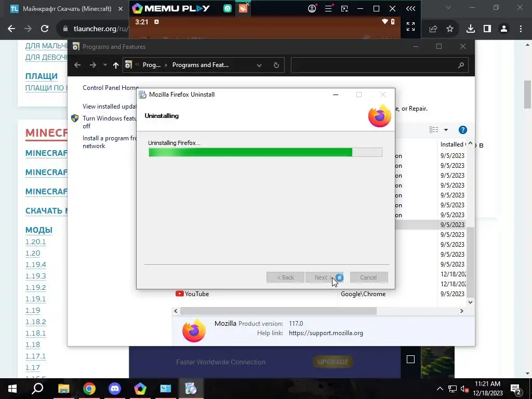532x399 pixels.
Task: Minimize the Mozilla Firefox Uninstall dialog
Action: tap(336, 95)
